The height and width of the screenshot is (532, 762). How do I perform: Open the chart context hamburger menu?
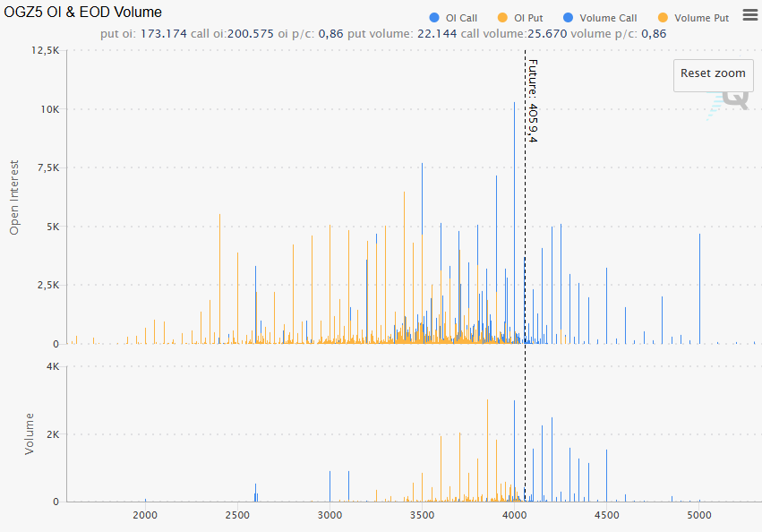749,15
